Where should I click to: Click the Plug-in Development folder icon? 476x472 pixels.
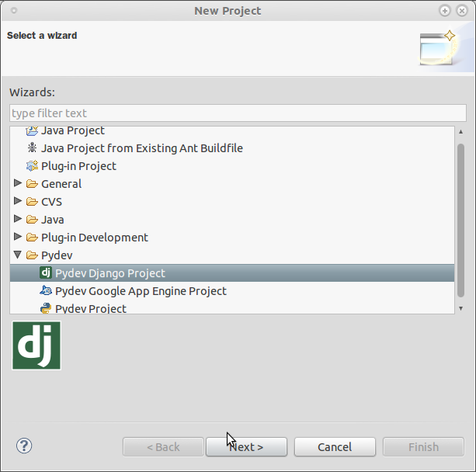32,238
